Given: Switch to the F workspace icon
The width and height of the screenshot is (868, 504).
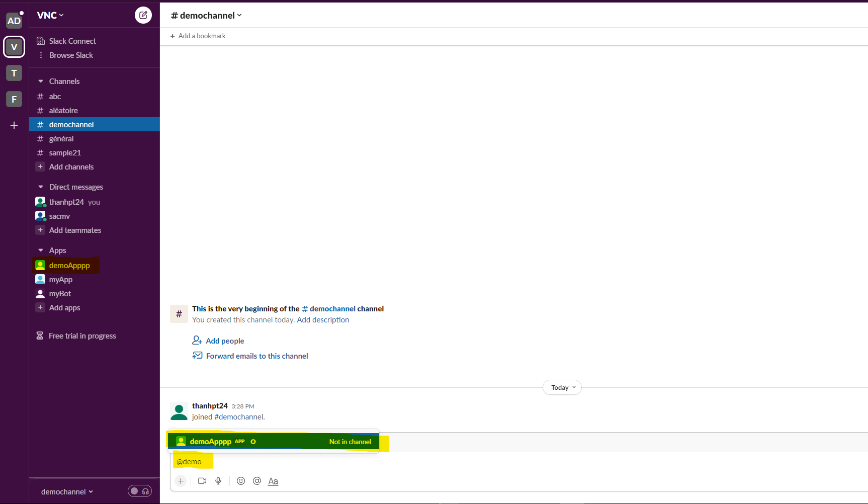Looking at the screenshot, I should tap(14, 99).
